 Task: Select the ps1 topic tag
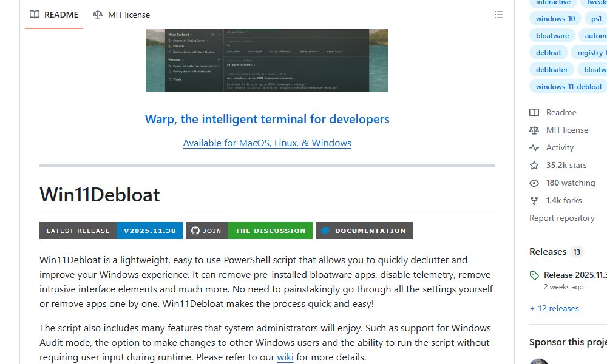coord(596,19)
